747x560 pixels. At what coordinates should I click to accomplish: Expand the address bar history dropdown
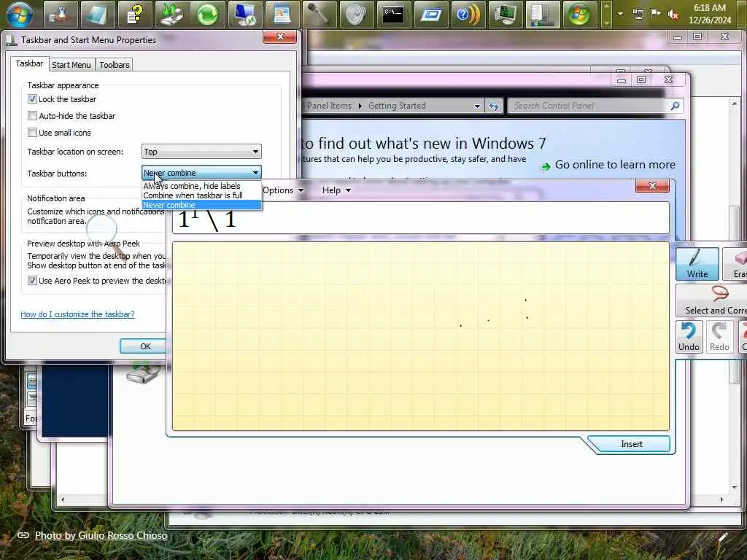click(477, 106)
